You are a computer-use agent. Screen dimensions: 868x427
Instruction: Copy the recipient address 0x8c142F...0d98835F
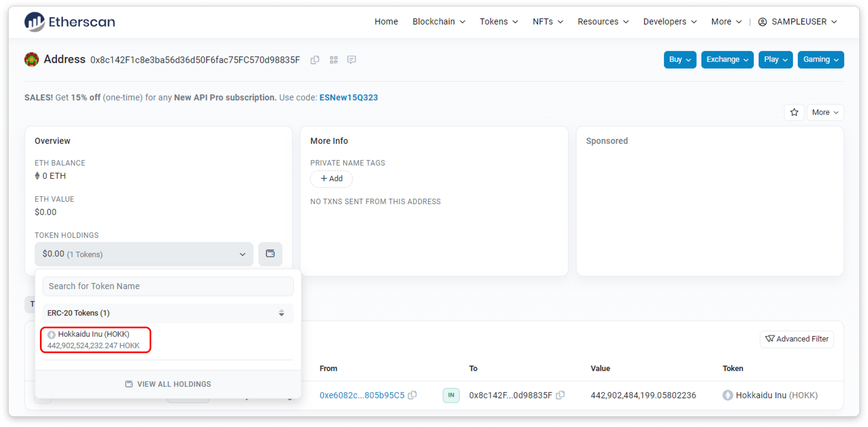(x=561, y=395)
